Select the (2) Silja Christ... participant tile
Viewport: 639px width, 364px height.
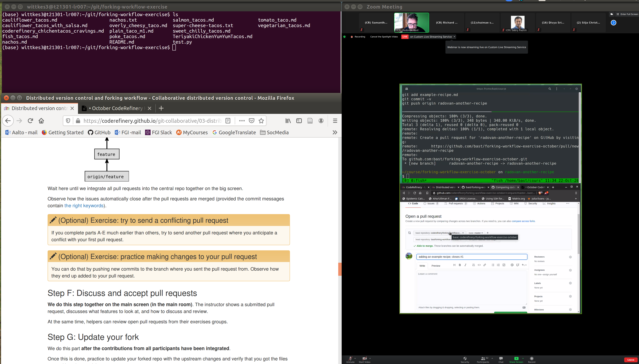coord(588,23)
